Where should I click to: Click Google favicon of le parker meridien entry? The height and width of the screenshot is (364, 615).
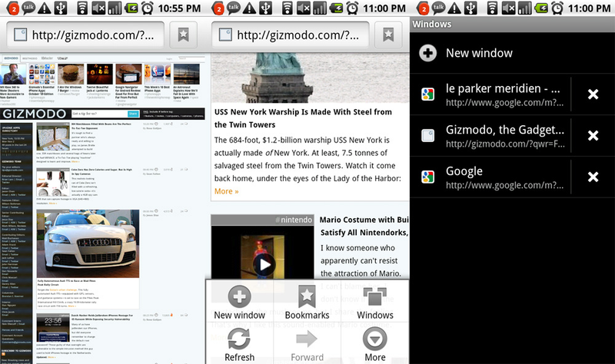pyautogui.click(x=427, y=94)
